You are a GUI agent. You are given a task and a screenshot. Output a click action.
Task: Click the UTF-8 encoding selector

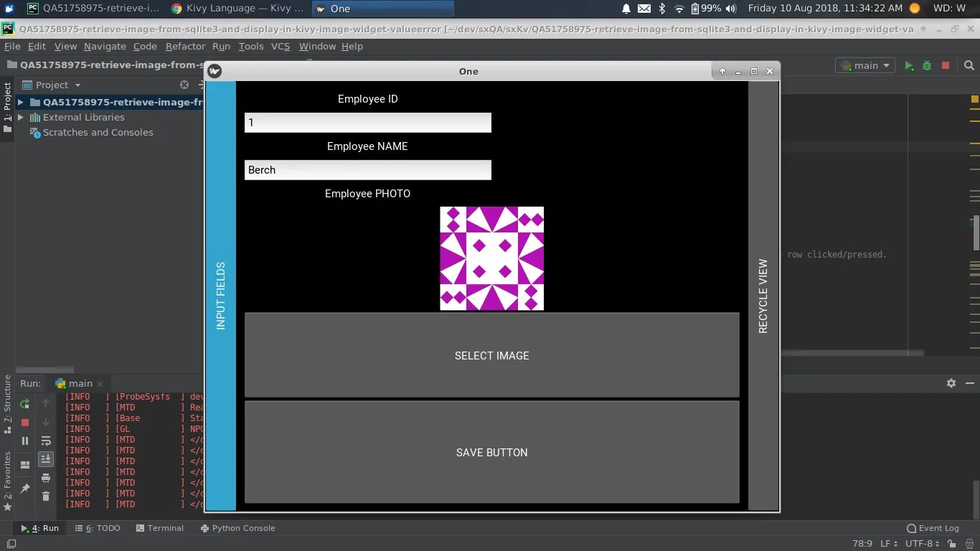[x=923, y=544]
